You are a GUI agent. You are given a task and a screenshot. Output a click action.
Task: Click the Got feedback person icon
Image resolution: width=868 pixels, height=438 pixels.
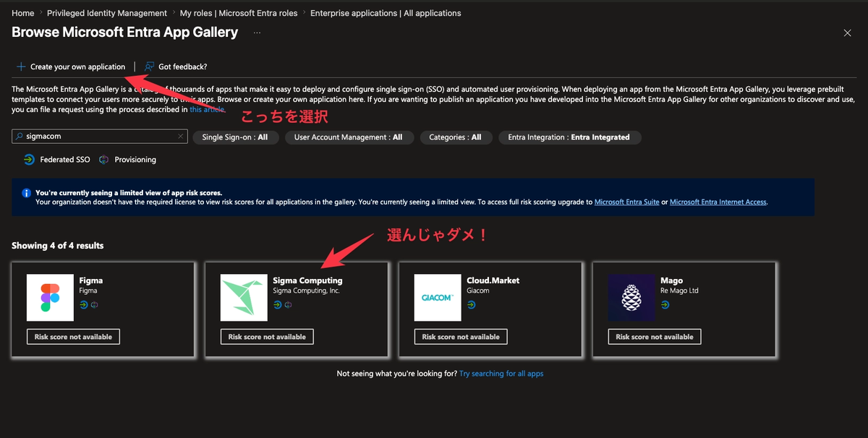[150, 66]
